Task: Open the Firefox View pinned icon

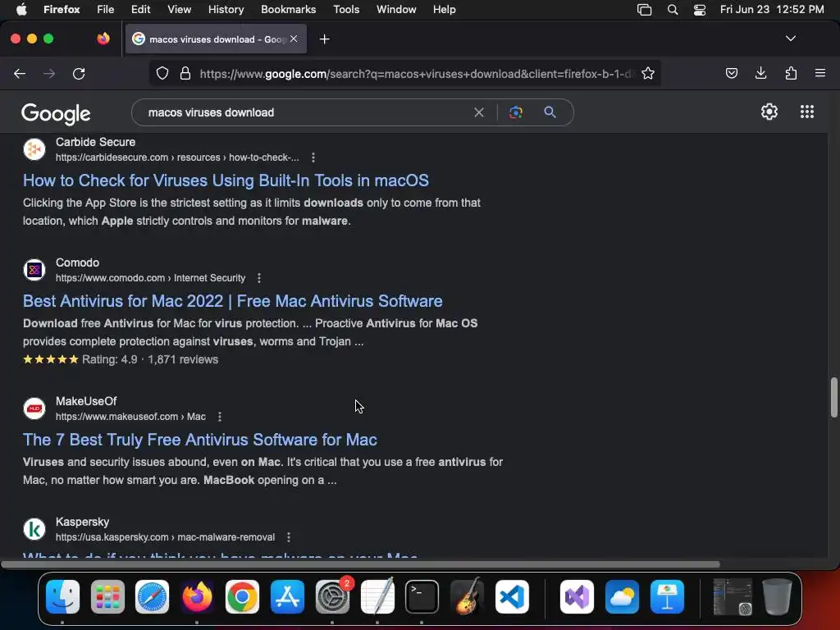Action: click(103, 39)
